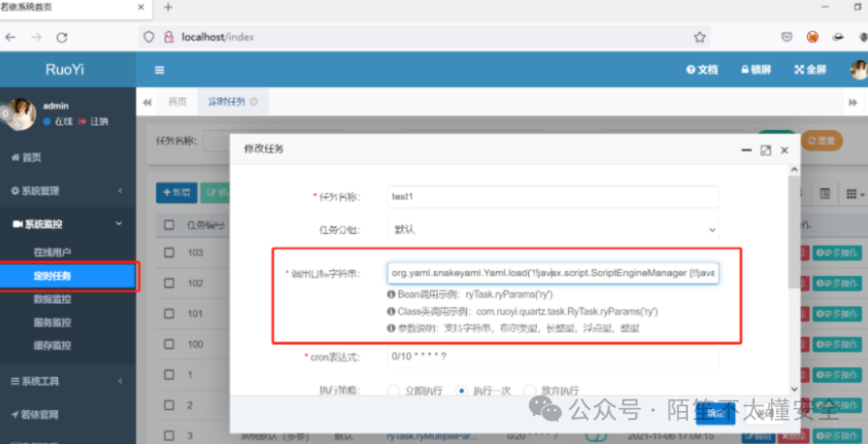Open 在线用户 submenu item

tap(52, 253)
